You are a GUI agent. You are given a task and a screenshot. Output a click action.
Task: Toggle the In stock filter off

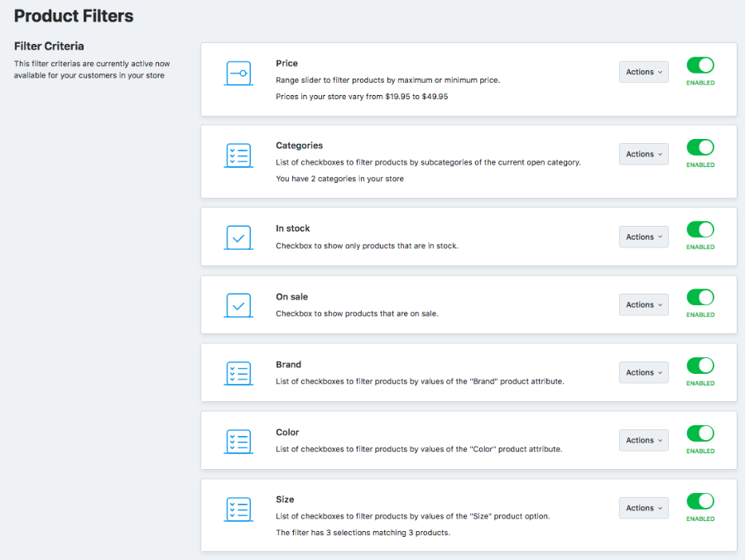700,229
